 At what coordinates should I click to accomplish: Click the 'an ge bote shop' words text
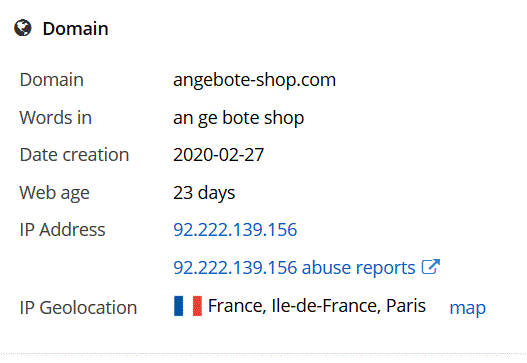tap(238, 118)
